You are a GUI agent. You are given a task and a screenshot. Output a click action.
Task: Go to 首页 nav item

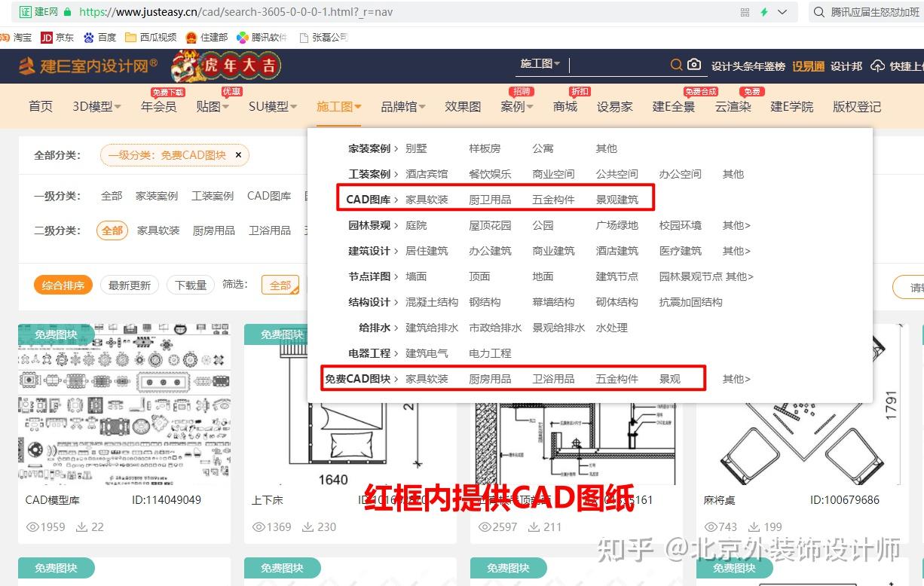click(41, 107)
